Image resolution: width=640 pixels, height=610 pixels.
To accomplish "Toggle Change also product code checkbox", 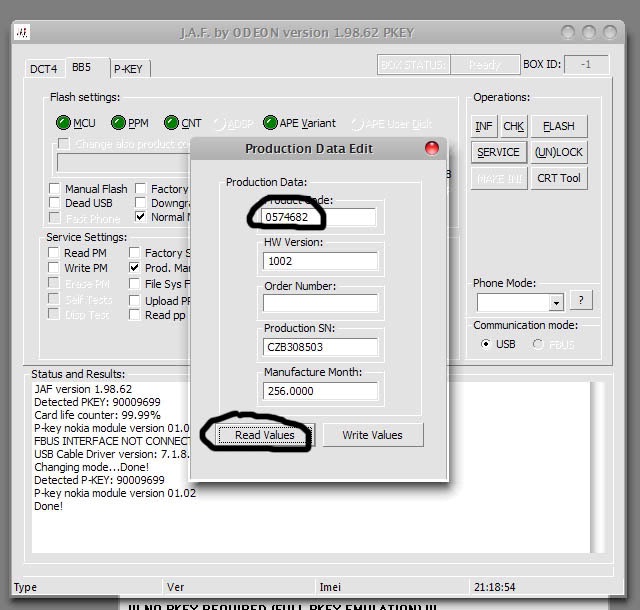I will click(x=64, y=143).
